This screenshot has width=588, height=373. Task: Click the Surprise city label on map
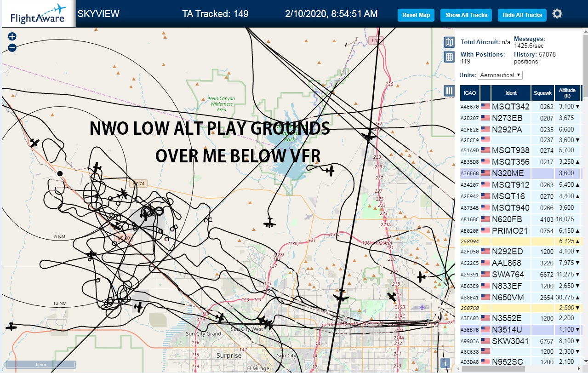(x=229, y=356)
